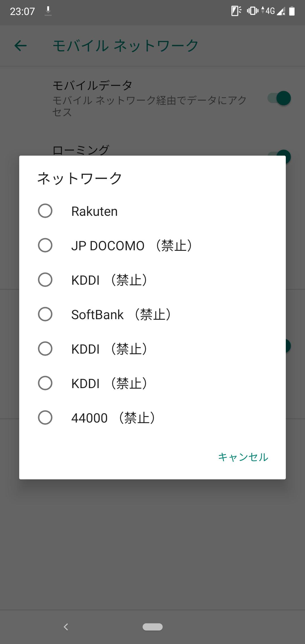Tap the back arrow beside モバイル ネットワーク
The height and width of the screenshot is (644, 305).
pos(21,46)
